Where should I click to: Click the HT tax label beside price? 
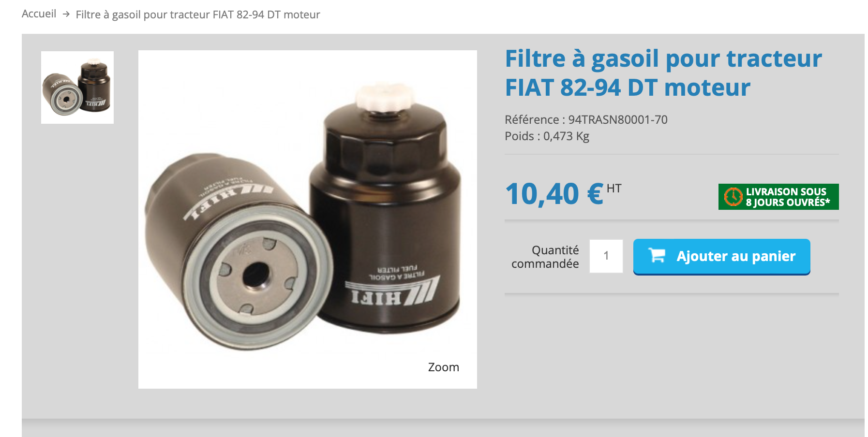click(614, 189)
